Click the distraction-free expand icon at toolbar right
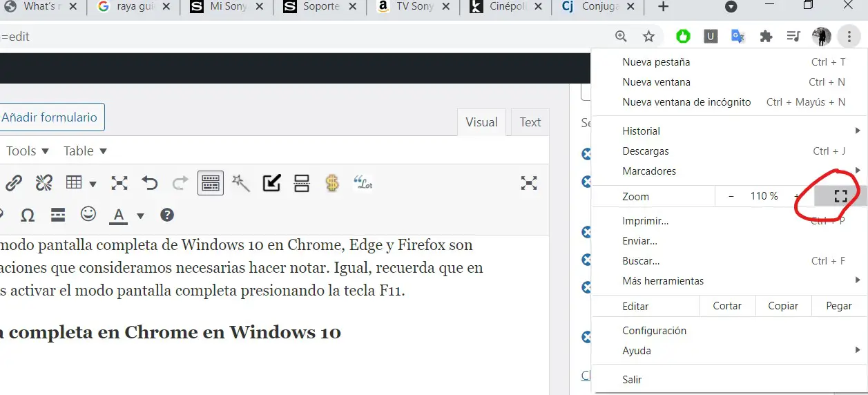 (528, 183)
